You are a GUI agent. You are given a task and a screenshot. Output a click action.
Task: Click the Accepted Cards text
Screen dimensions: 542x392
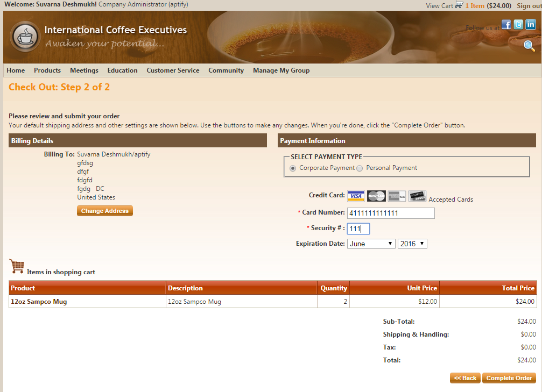[451, 199]
